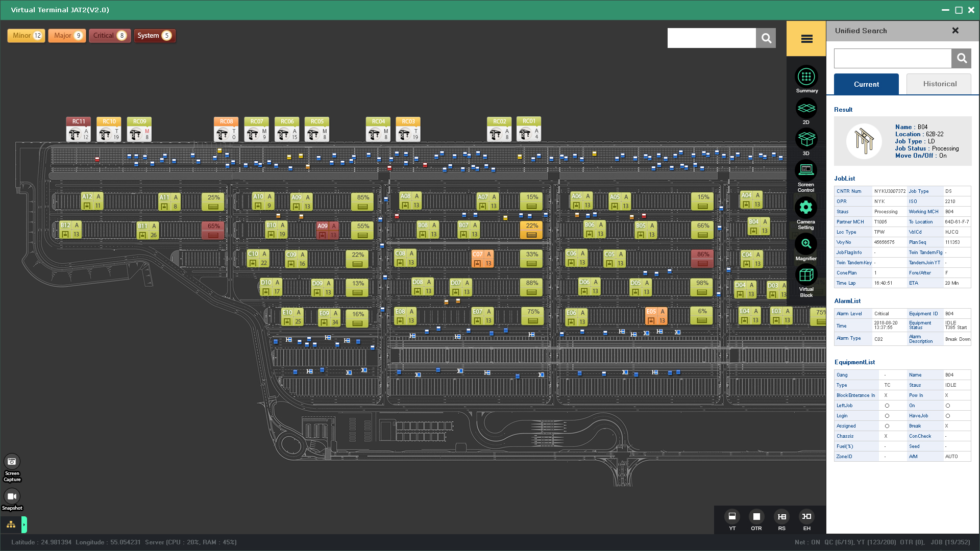Filter by Critical alarms button

coord(110,36)
